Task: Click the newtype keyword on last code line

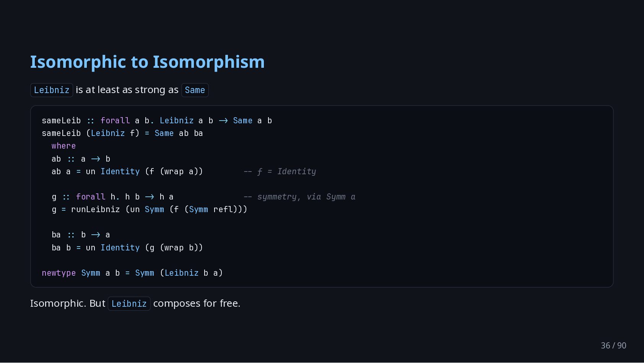Action: click(x=59, y=273)
